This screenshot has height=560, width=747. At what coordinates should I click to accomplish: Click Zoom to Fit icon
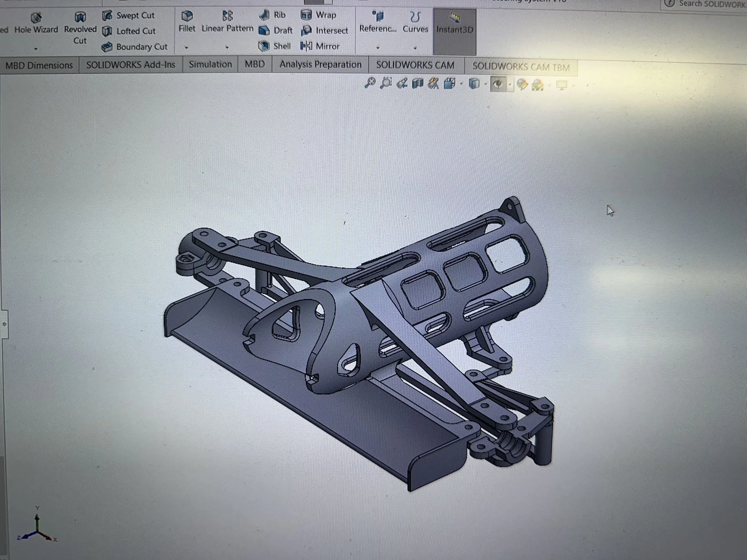tap(370, 83)
